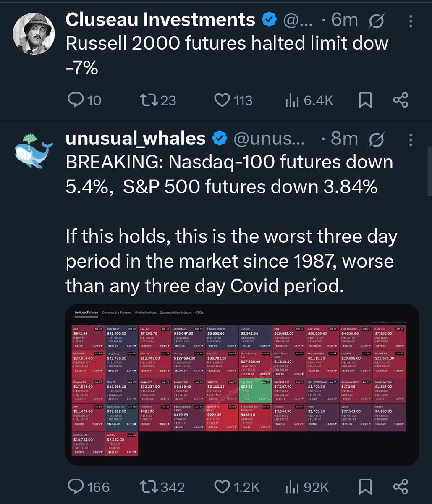Open more options for unusual_whales tweet
432x504 pixels.
(410, 139)
